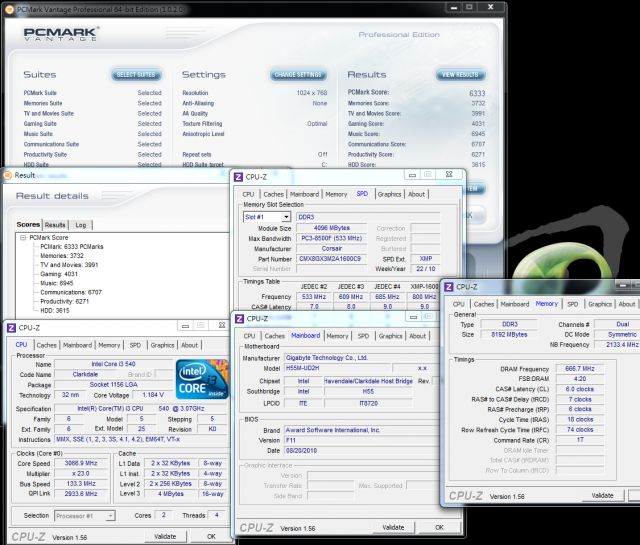Click Validate in the Mainboard CPU-Z window

(393, 527)
